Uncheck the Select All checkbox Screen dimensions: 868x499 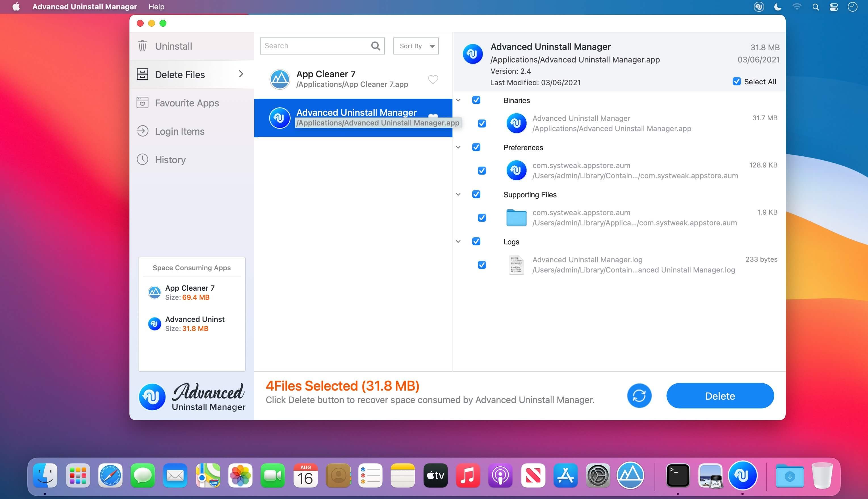tap(736, 81)
